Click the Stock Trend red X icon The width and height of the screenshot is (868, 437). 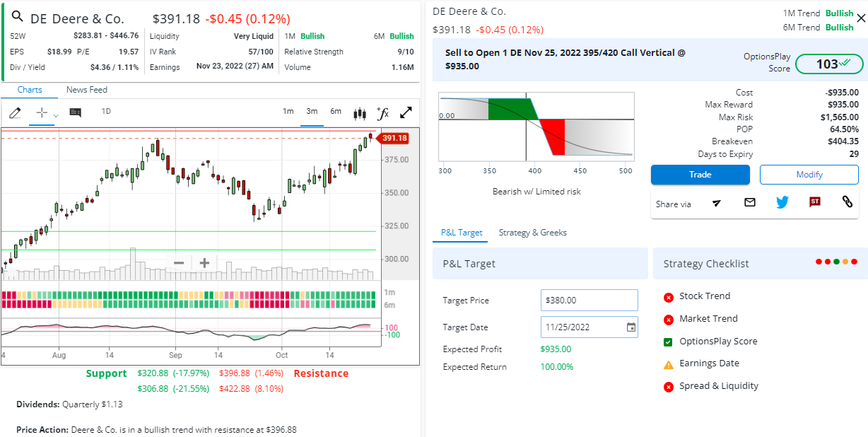669,297
